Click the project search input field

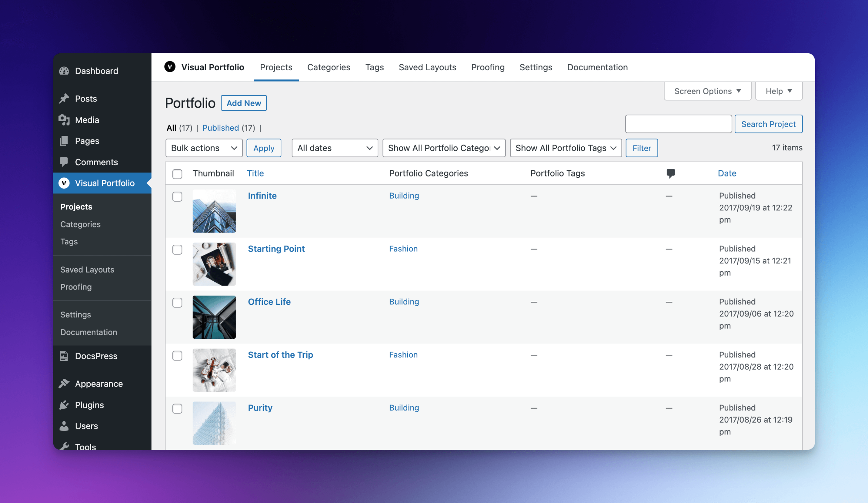click(x=678, y=124)
